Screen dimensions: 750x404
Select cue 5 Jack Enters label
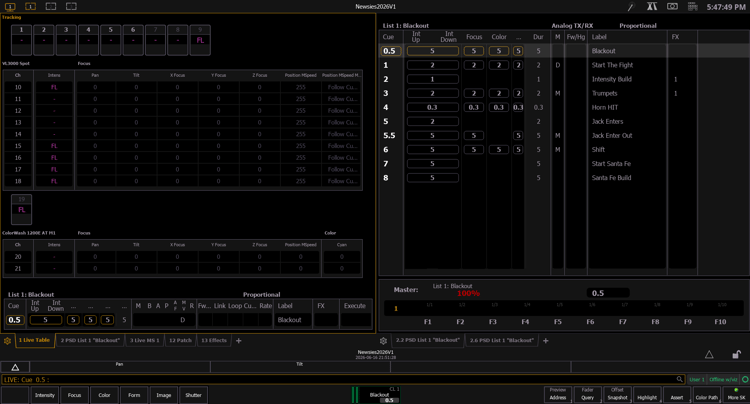(x=607, y=121)
